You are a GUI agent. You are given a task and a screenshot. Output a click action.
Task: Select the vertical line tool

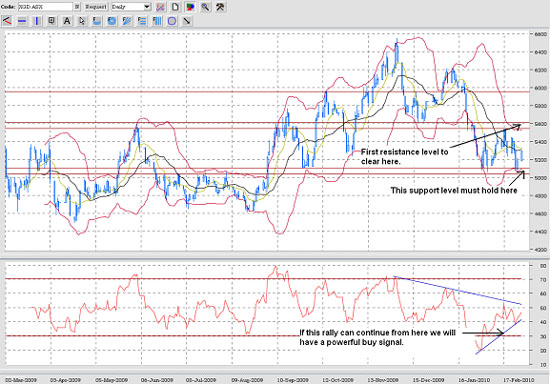point(37,21)
